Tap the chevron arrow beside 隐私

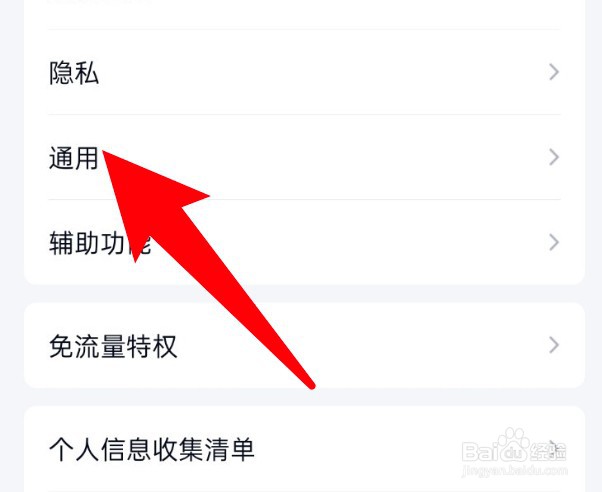(554, 72)
